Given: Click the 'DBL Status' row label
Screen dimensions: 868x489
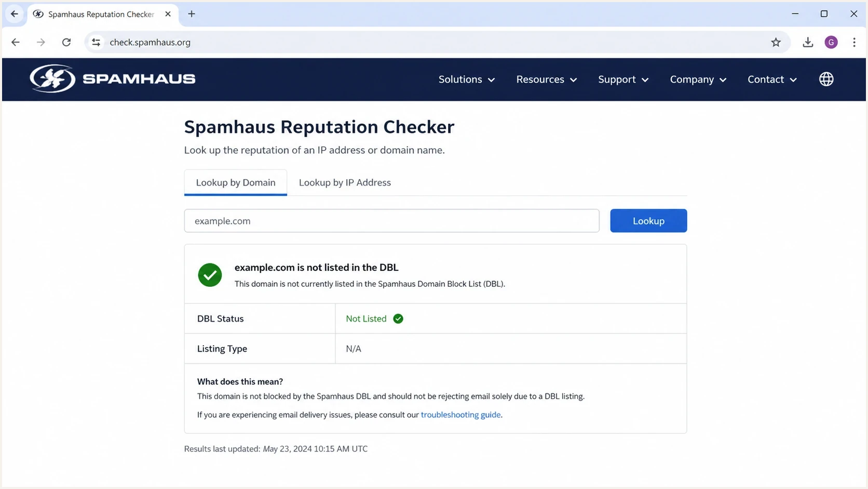Looking at the screenshot, I should click(x=220, y=319).
